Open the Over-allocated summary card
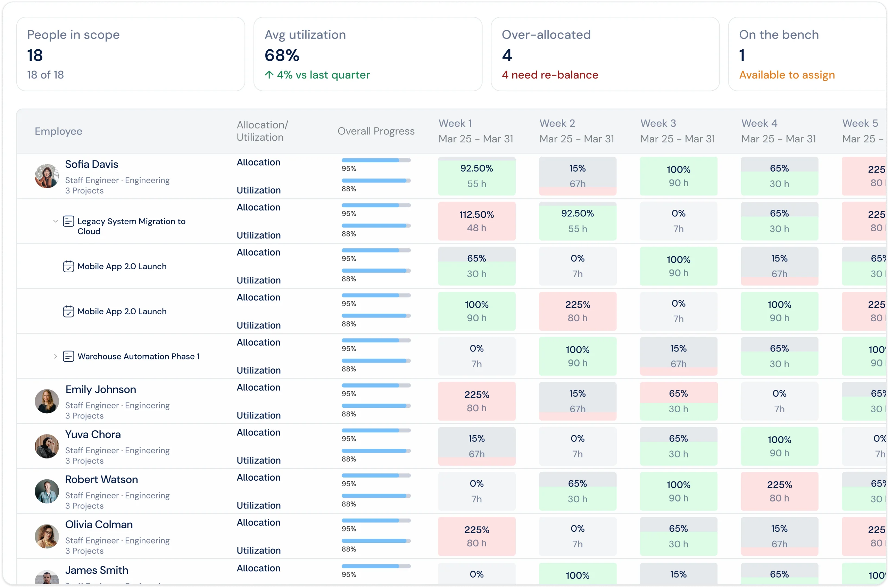 (x=605, y=54)
